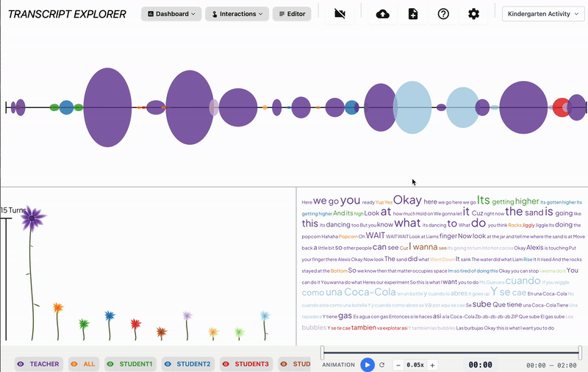
Task: Click the left handle of the time range slider
Action: click(x=322, y=352)
